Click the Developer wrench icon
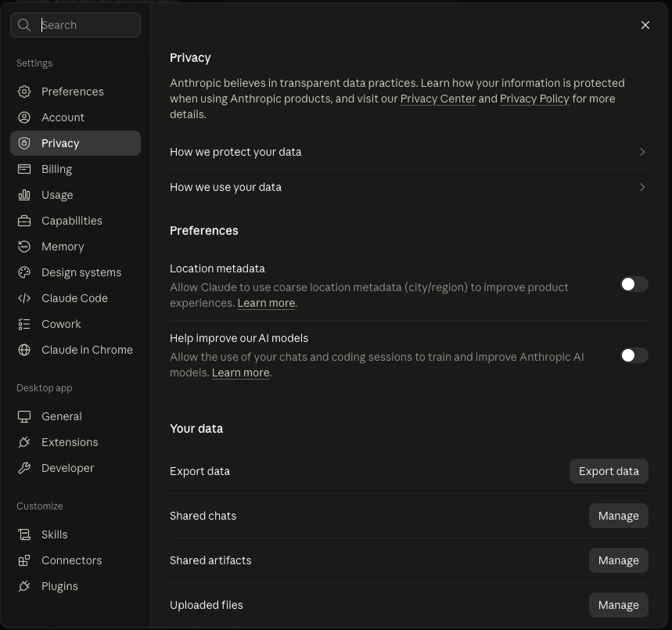Image resolution: width=672 pixels, height=630 pixels. (x=24, y=468)
